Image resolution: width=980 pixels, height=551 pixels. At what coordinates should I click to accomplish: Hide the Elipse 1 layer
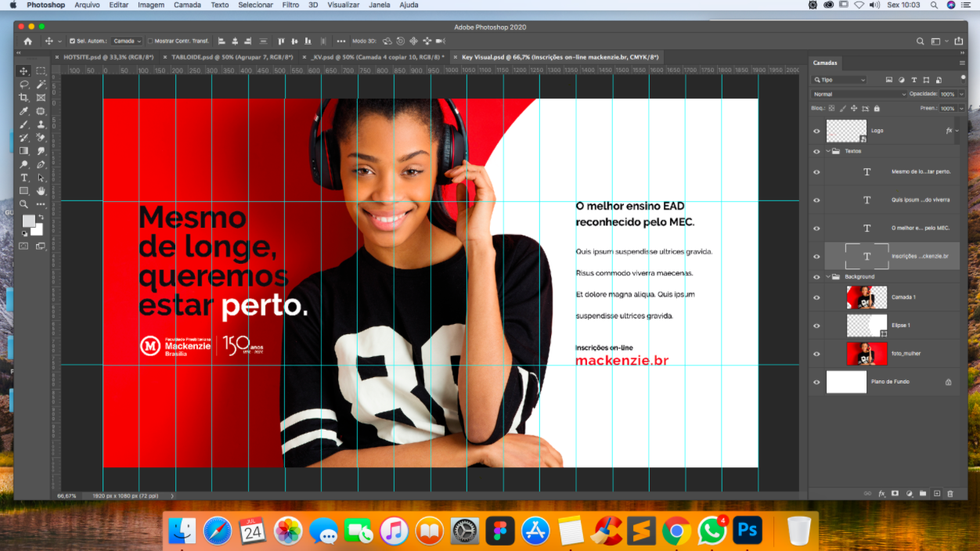[816, 326]
